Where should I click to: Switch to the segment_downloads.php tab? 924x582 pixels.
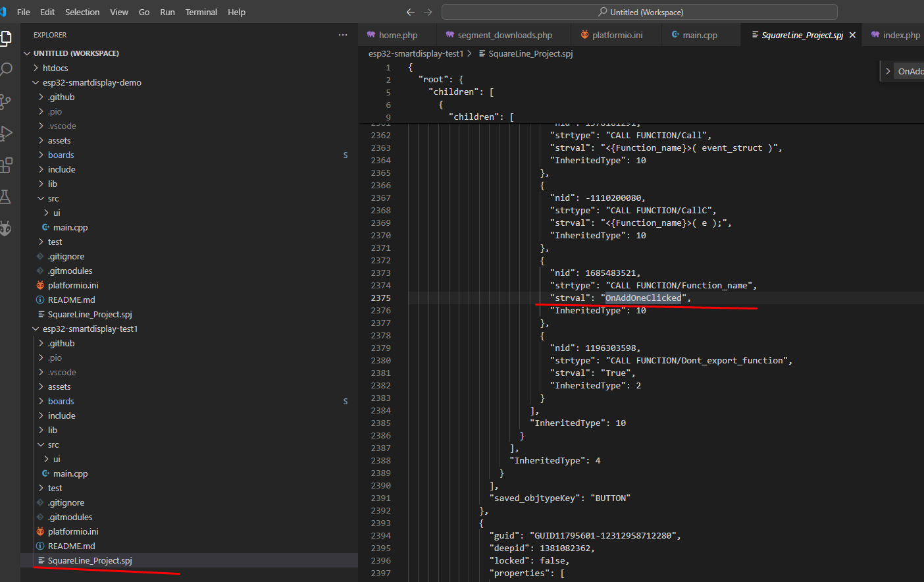click(505, 35)
